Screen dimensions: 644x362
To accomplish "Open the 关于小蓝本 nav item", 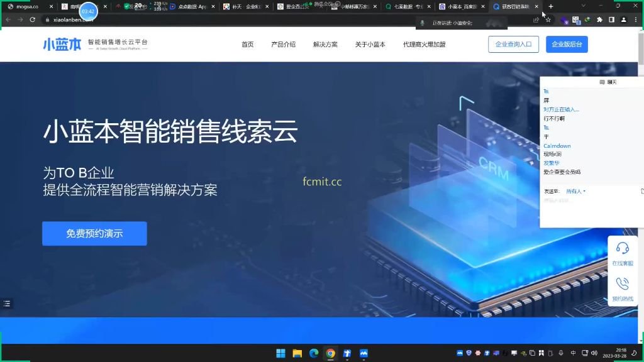I will click(x=370, y=45).
